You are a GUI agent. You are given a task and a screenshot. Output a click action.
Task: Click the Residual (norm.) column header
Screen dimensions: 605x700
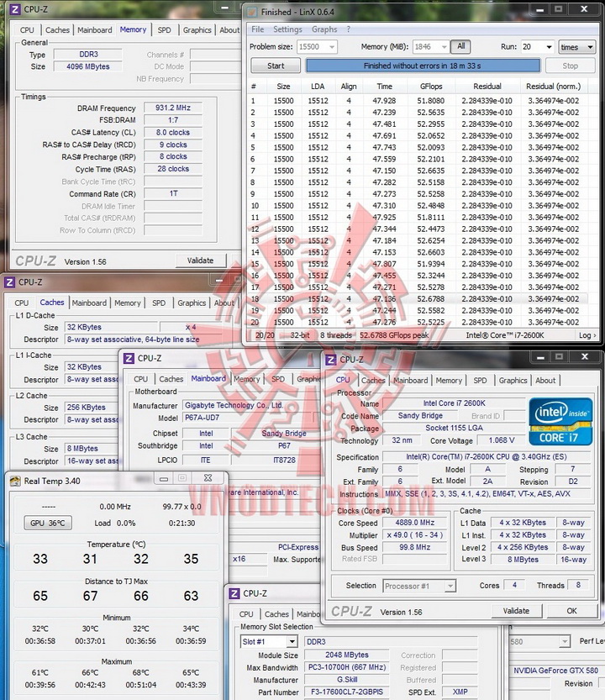tap(553, 87)
